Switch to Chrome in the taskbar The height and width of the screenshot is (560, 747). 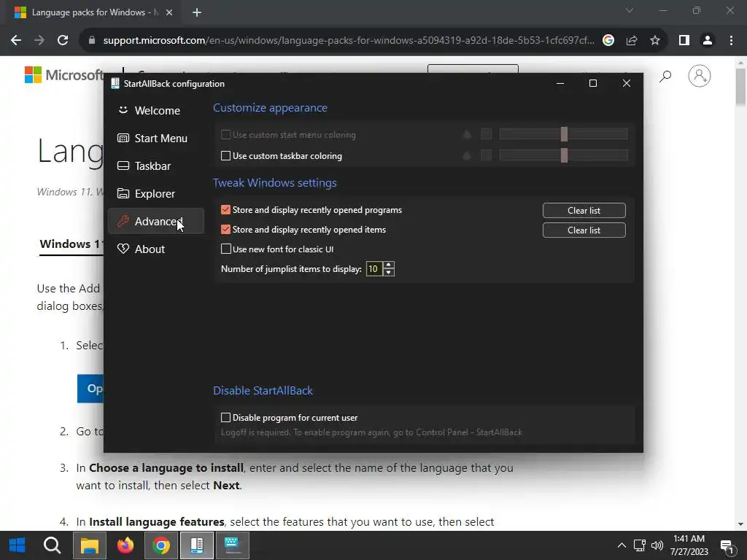(x=161, y=545)
